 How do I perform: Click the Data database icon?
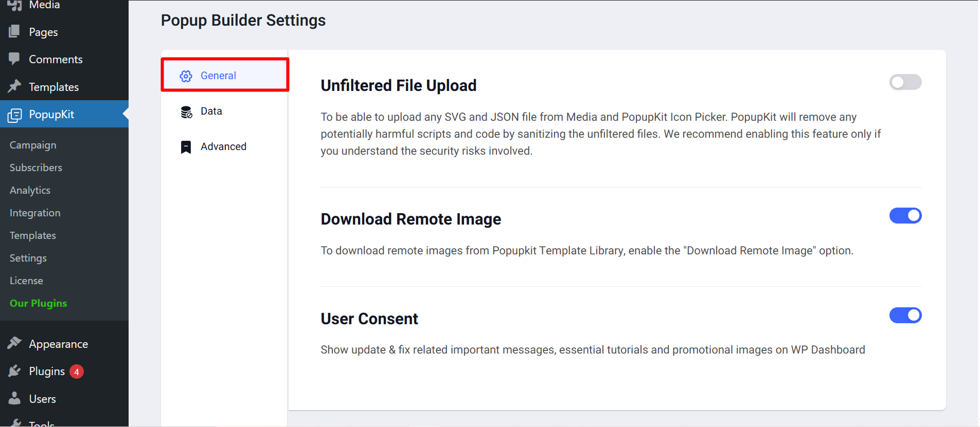(186, 112)
